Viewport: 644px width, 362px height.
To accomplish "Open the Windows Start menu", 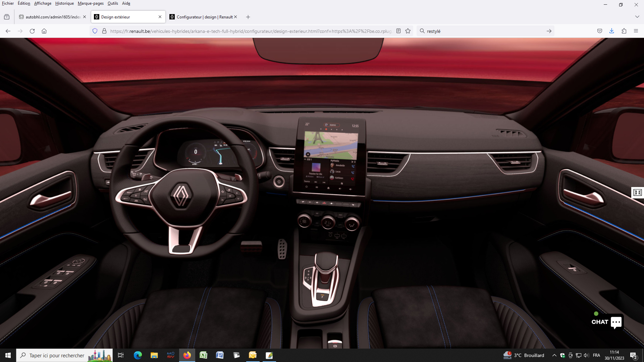I will [x=8, y=355].
